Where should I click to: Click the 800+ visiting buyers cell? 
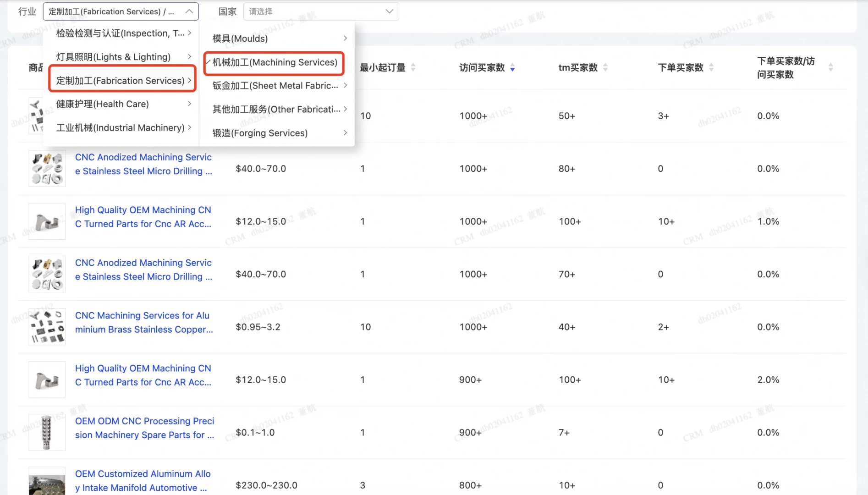point(470,485)
